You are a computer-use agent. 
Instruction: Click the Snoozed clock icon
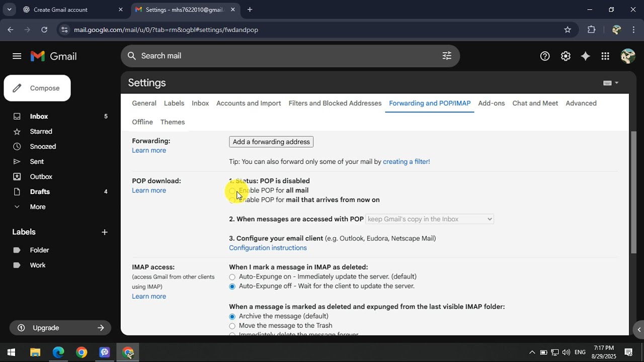pyautogui.click(x=17, y=146)
